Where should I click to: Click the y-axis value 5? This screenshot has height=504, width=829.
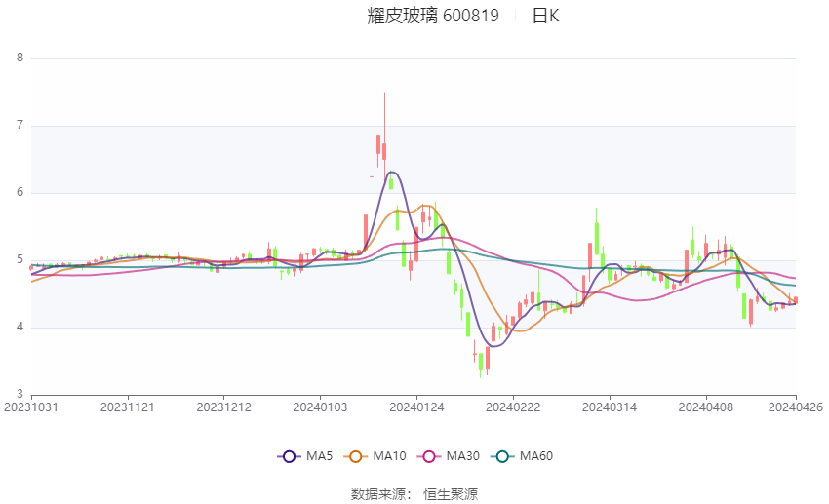coord(20,259)
